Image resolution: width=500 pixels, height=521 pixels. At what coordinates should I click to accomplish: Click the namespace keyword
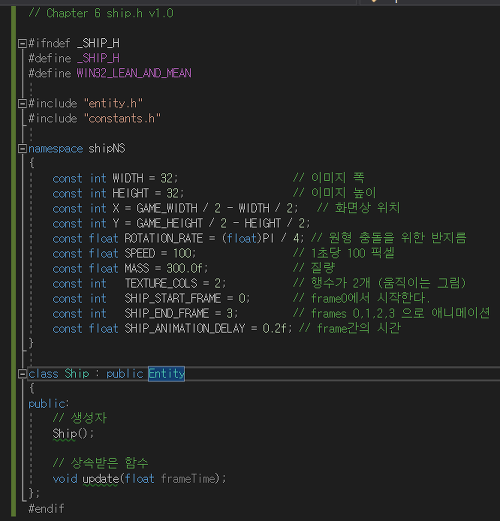[56, 149]
